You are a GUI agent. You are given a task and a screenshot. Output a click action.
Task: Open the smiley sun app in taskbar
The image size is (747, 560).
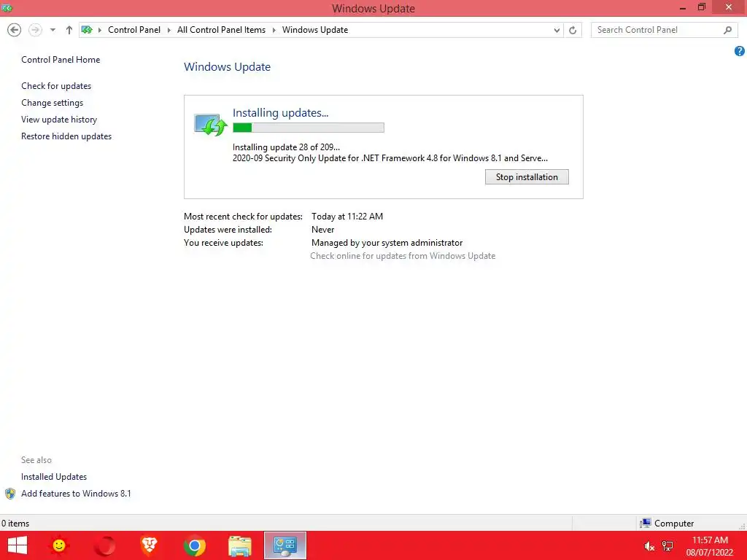coord(59,545)
